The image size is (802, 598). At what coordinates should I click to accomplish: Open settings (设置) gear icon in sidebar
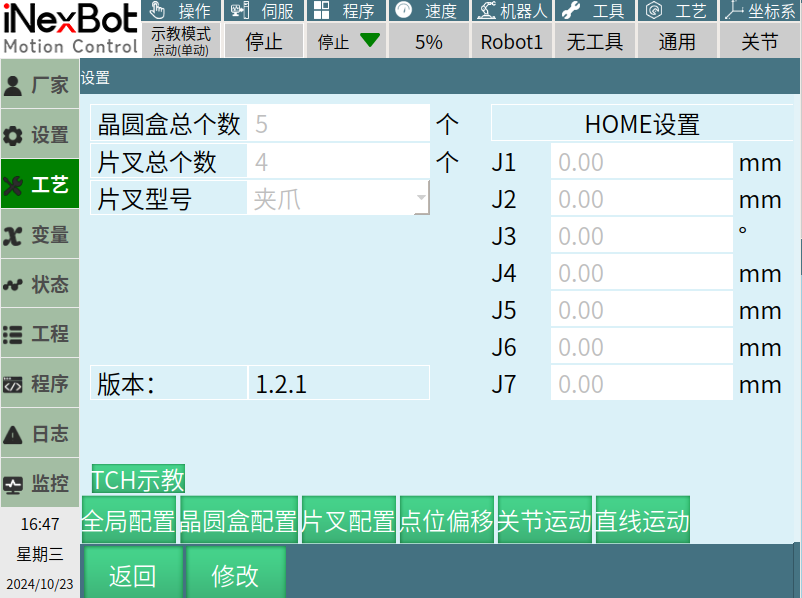[x=14, y=135]
